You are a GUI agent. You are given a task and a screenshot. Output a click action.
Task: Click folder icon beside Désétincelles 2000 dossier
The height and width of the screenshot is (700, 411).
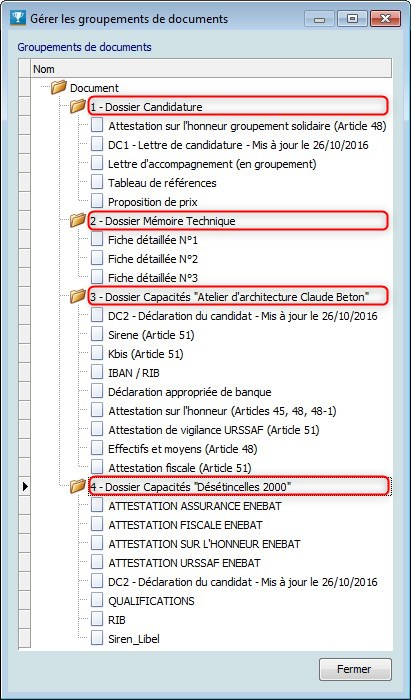click(x=78, y=487)
